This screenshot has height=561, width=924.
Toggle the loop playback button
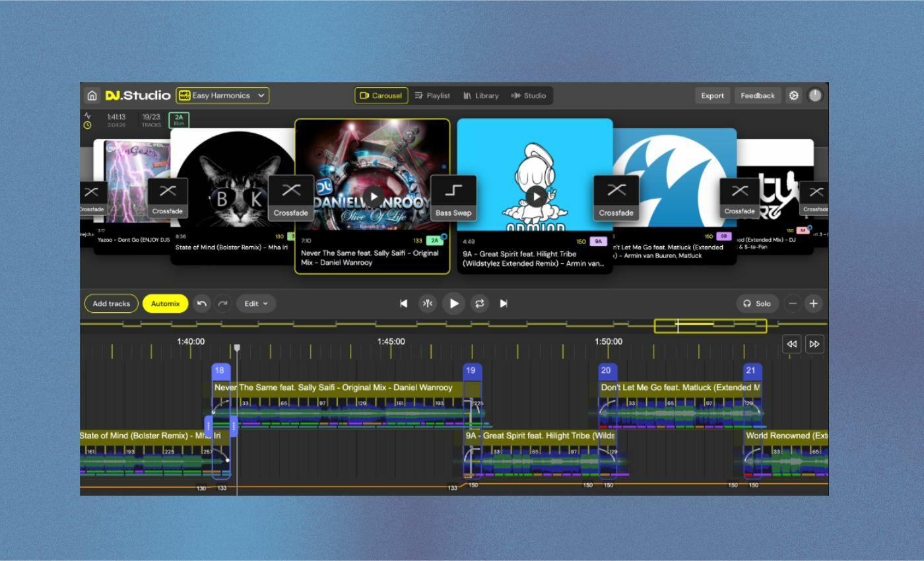[x=479, y=304]
